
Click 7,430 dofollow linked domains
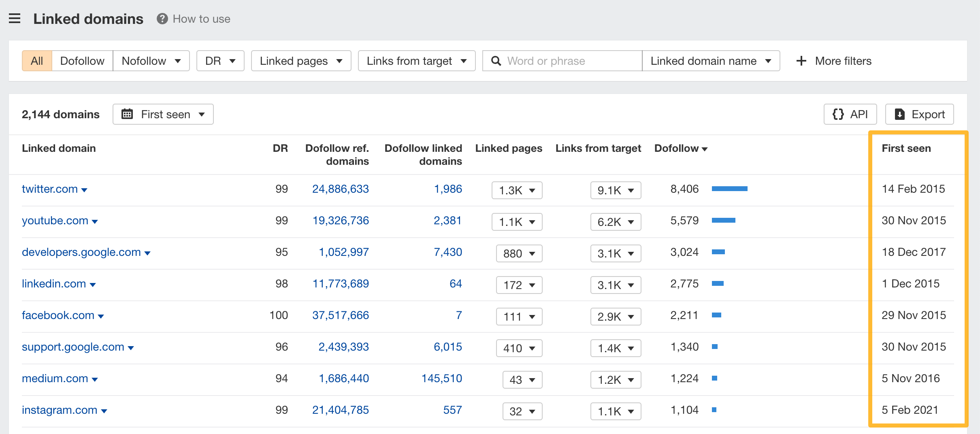(448, 252)
